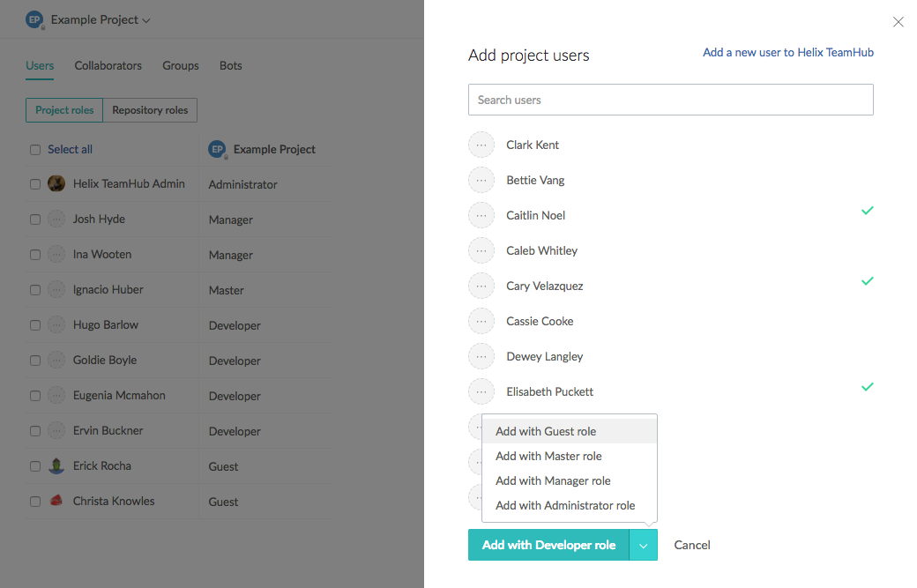
Task: Click the green checkmark beside Caitlin Noel
Action: [867, 211]
